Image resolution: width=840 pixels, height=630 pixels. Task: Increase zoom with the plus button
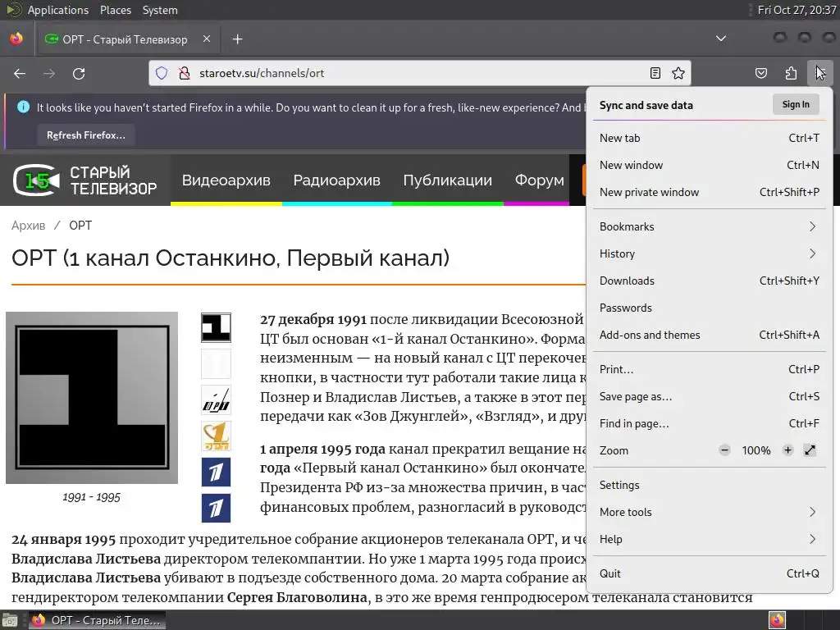coord(787,450)
